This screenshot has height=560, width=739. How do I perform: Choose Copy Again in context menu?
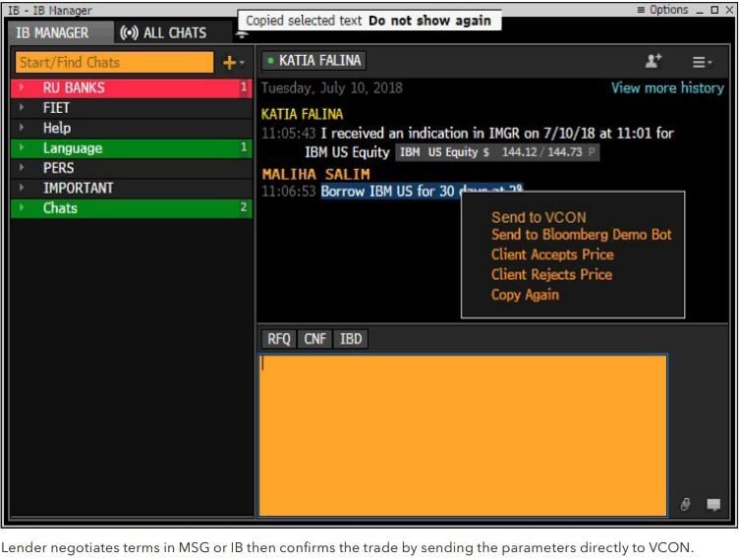(525, 295)
